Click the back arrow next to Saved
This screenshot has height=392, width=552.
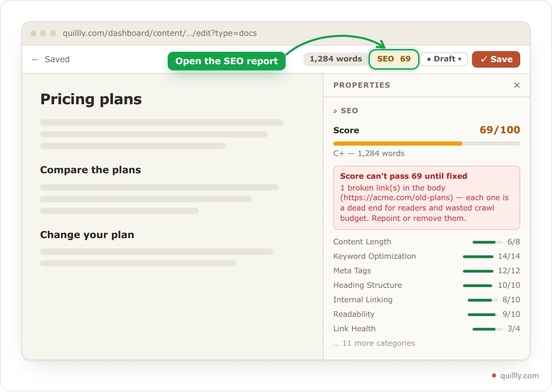pyautogui.click(x=35, y=60)
